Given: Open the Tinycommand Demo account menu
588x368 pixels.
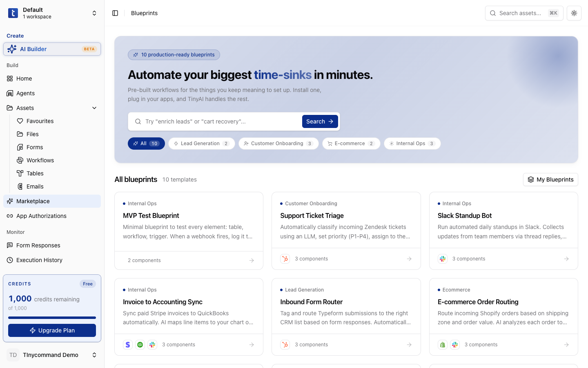Looking at the screenshot, I should (x=52, y=355).
